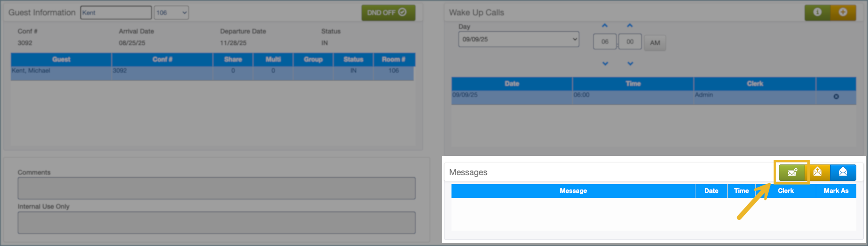Open the wake up call Day dropdown
868x246 pixels.
[518, 39]
